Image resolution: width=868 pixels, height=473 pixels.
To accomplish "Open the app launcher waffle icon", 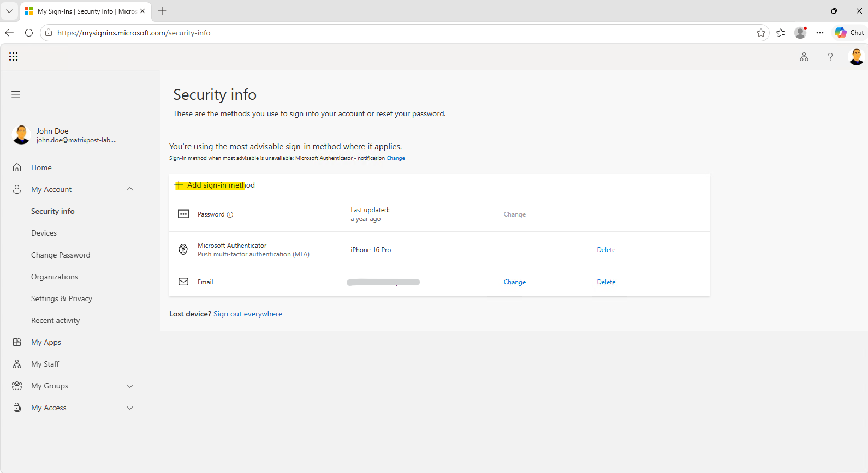I will (x=14, y=57).
